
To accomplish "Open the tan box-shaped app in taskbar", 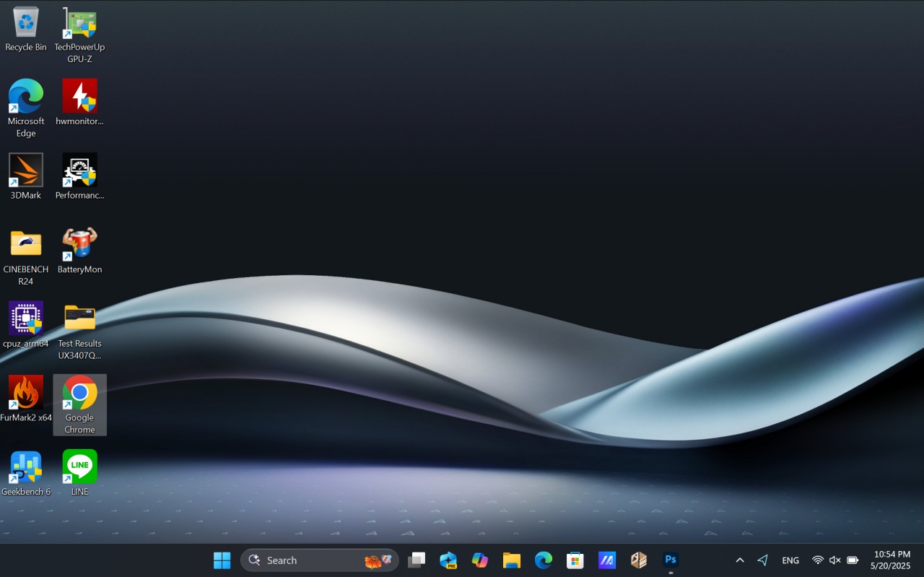I will pos(639,560).
